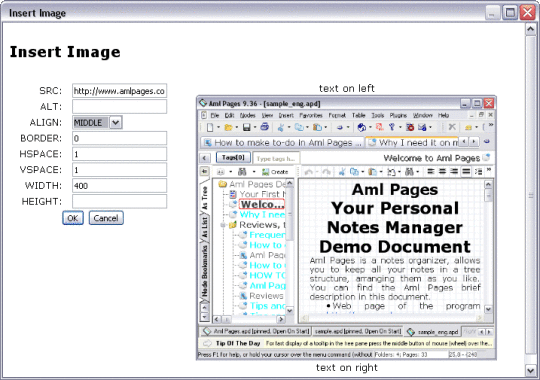
Task: Confirm with the OK button
Action: coord(73,218)
